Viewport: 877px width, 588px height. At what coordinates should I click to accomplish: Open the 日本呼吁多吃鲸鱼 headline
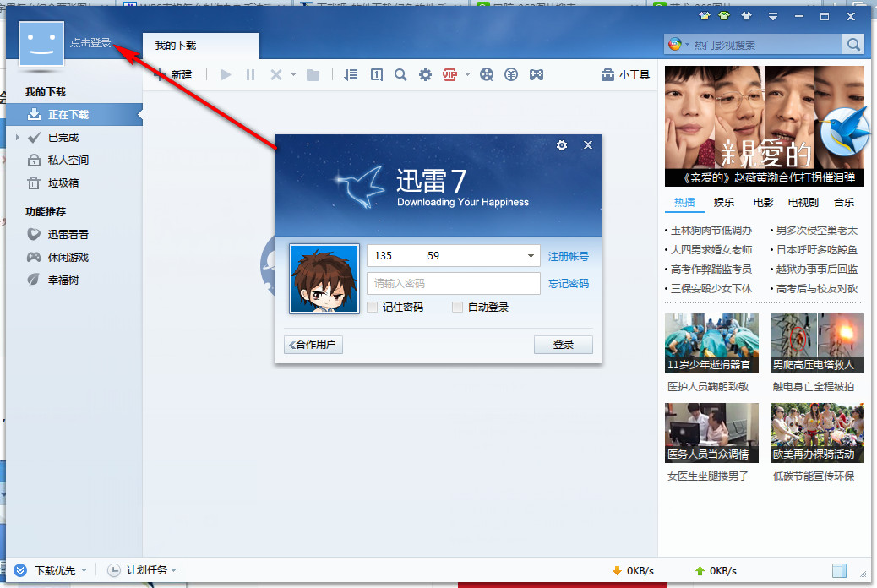click(817, 250)
